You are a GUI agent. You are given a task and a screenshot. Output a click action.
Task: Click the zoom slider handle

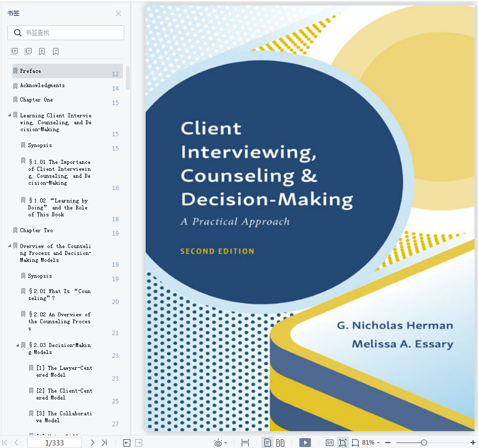pos(424,443)
